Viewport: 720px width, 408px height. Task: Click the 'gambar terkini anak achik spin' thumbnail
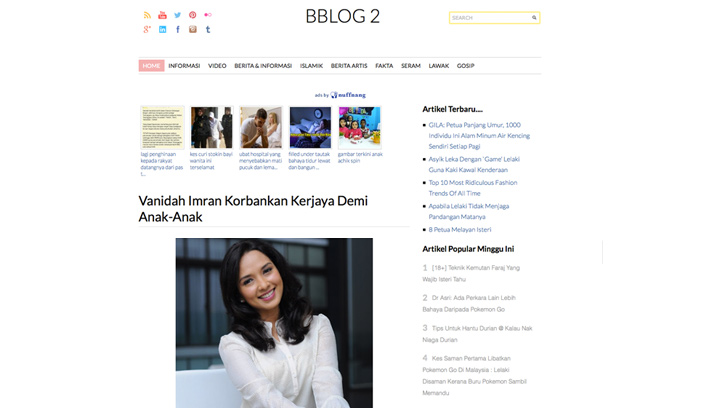click(360, 128)
